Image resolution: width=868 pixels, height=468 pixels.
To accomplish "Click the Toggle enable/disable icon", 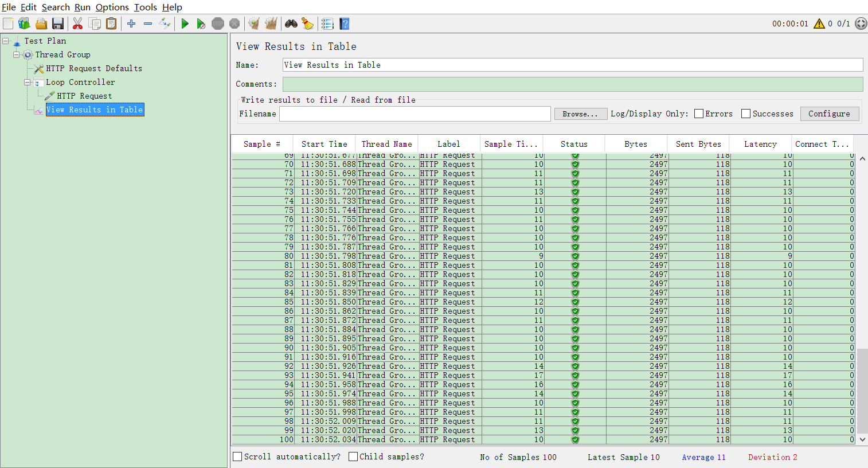I will [x=165, y=24].
